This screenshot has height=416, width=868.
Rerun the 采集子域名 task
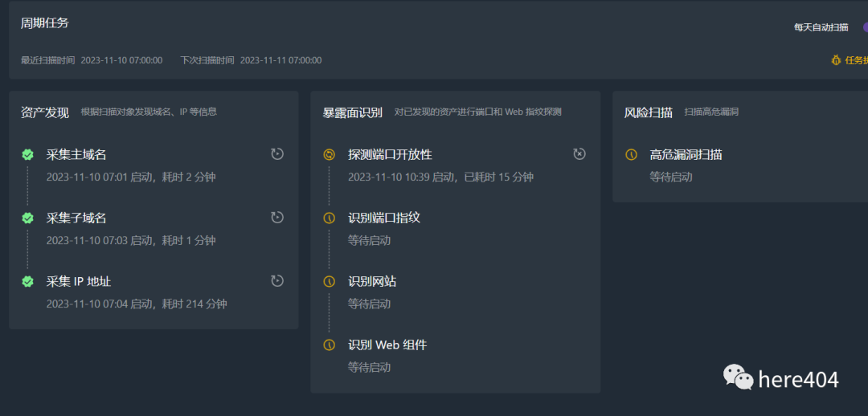(x=277, y=217)
